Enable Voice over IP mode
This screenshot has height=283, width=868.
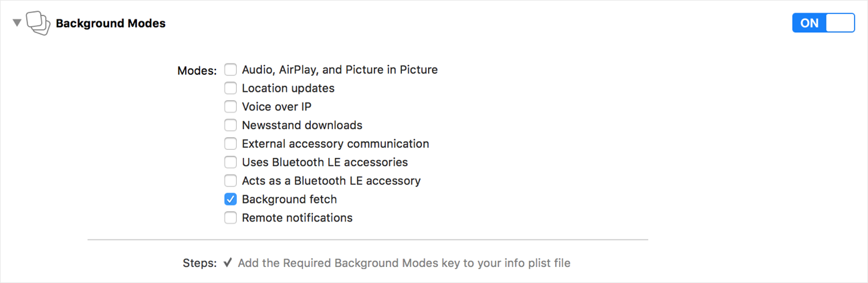point(231,106)
